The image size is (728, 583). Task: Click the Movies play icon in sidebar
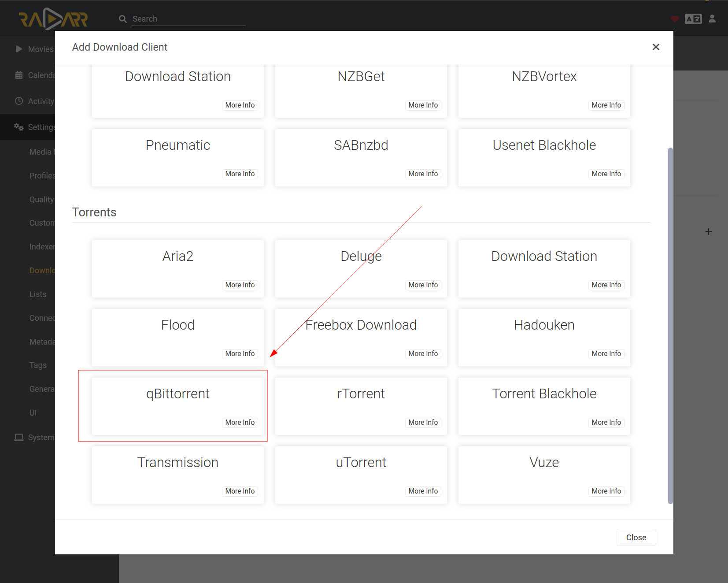tap(18, 49)
